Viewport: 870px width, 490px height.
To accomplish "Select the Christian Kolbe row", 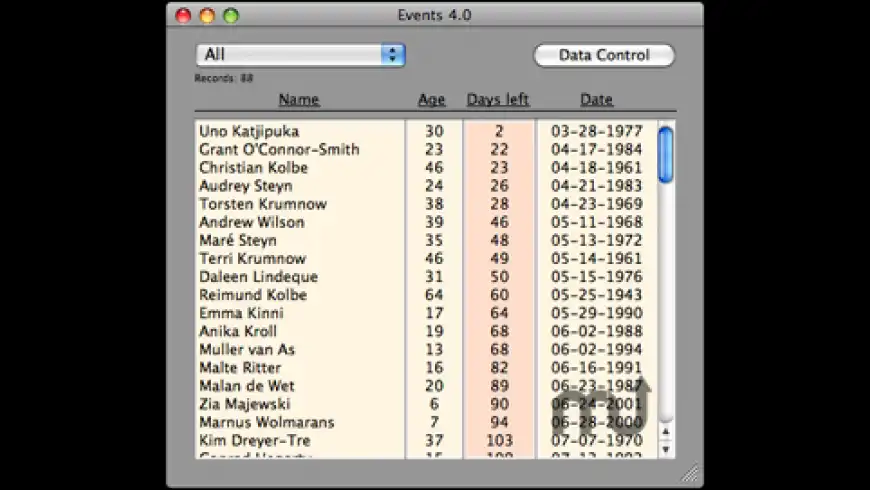I will [253, 168].
